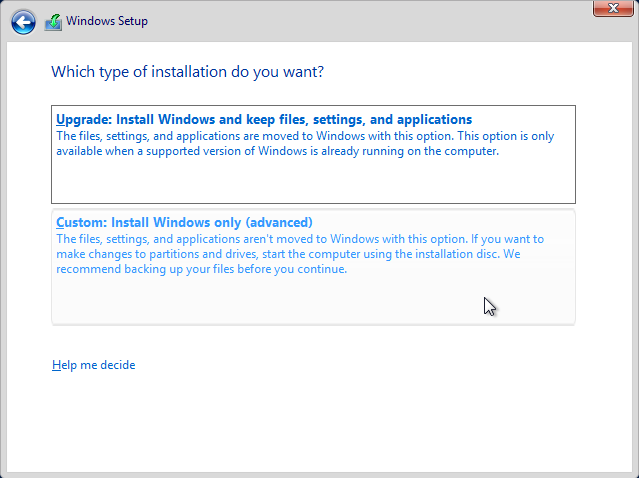Click the Windows Setup installer icon
The width and height of the screenshot is (639, 478).
coord(53,22)
